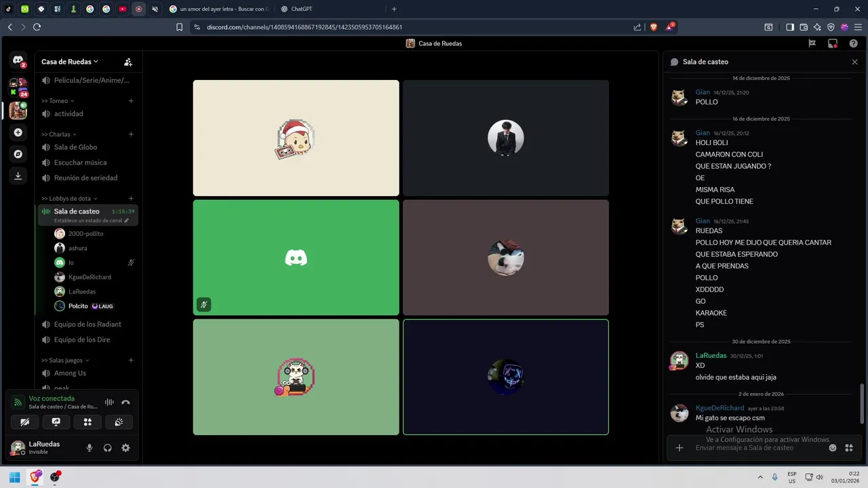
Task: Open Casa de Ruedas server dropdown
Action: pos(70,62)
